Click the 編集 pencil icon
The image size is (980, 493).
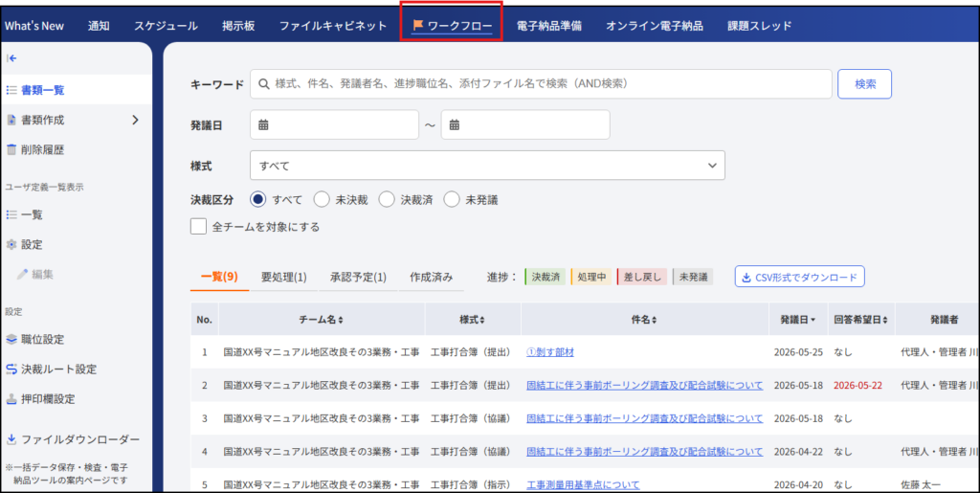pos(23,275)
